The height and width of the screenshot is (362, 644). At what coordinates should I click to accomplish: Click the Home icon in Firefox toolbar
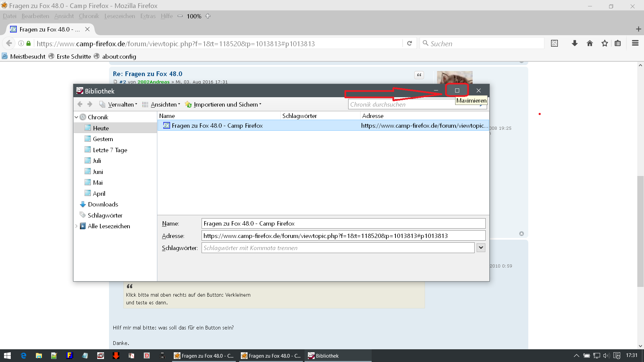[x=590, y=43]
